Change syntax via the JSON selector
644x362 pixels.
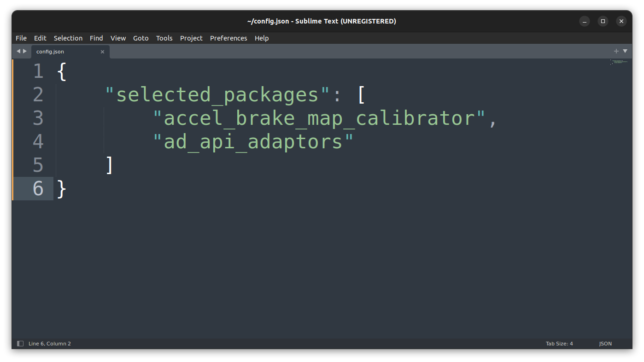click(605, 343)
